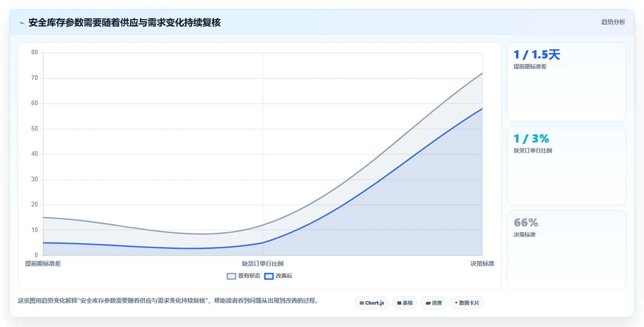Click the 提前期标准差 x-axis label
This screenshot has width=644, height=327.
click(43, 264)
